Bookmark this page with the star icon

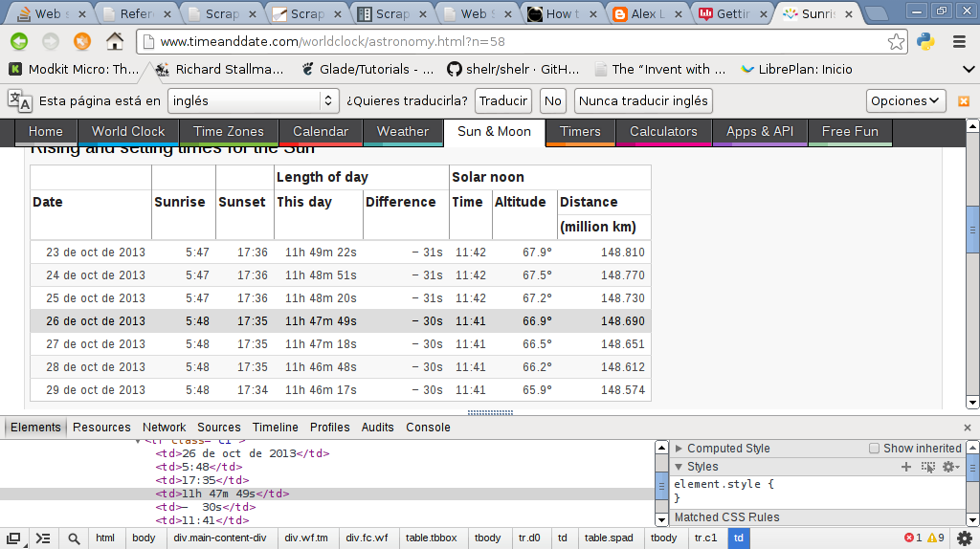[x=896, y=41]
